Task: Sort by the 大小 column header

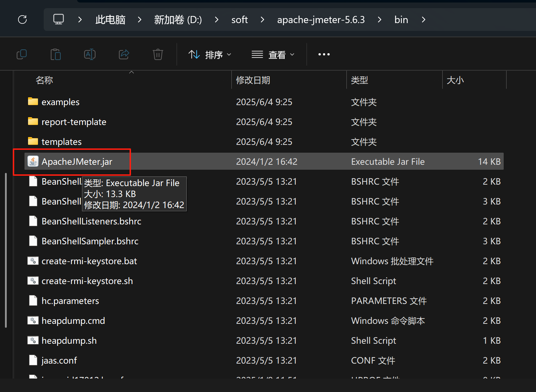Action: pos(455,80)
